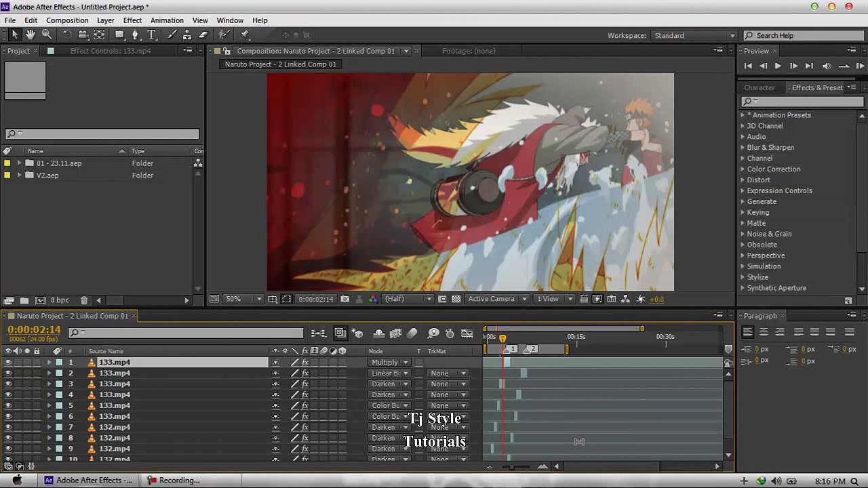The height and width of the screenshot is (488, 868).
Task: Open the 50% magnification dropdown
Action: 243,299
